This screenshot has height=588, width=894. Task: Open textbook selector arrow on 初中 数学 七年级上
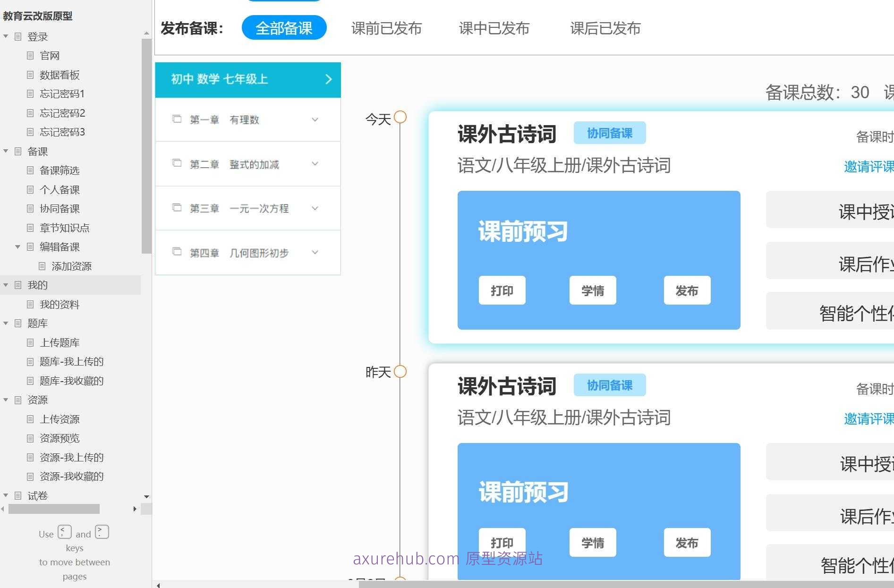pyautogui.click(x=329, y=79)
